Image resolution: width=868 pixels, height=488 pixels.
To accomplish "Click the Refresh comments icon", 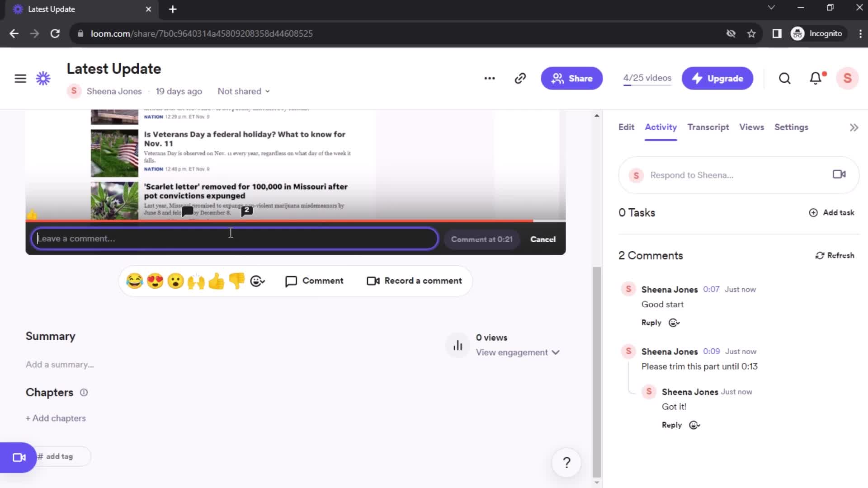I will coord(819,255).
